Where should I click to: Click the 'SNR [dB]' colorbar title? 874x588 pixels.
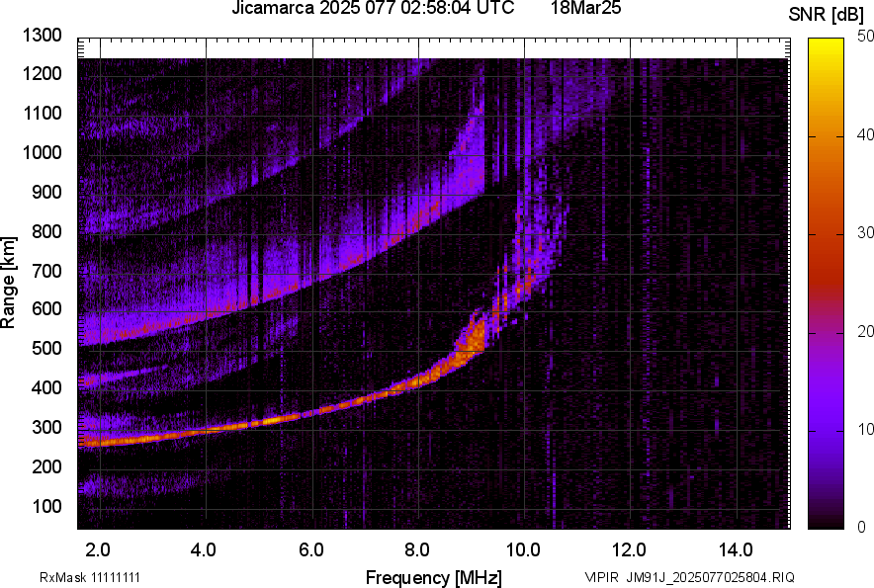pyautogui.click(x=827, y=15)
